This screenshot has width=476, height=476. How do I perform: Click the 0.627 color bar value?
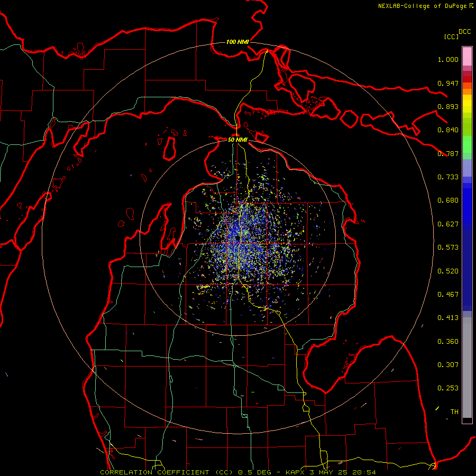pyautogui.click(x=448, y=224)
